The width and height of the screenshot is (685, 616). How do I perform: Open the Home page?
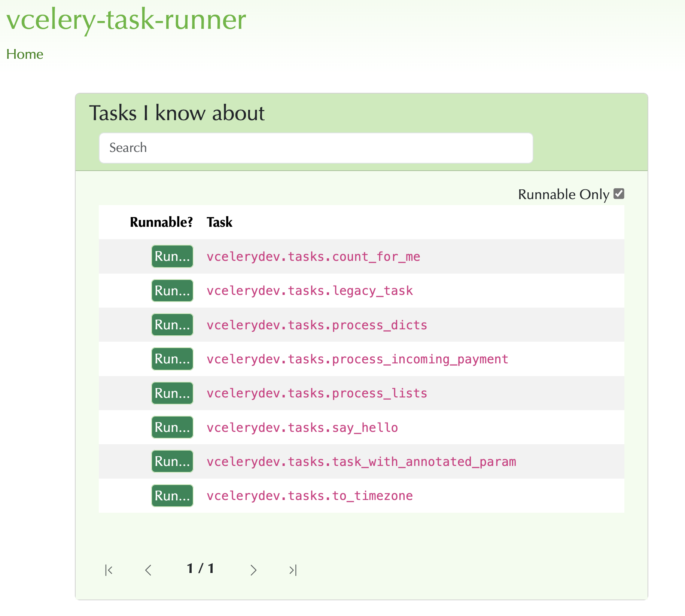(25, 54)
